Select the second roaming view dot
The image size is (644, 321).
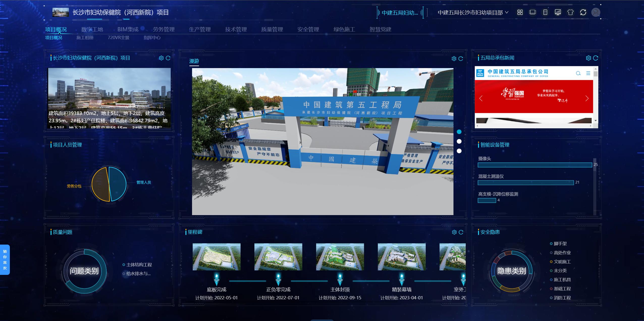coord(459,141)
